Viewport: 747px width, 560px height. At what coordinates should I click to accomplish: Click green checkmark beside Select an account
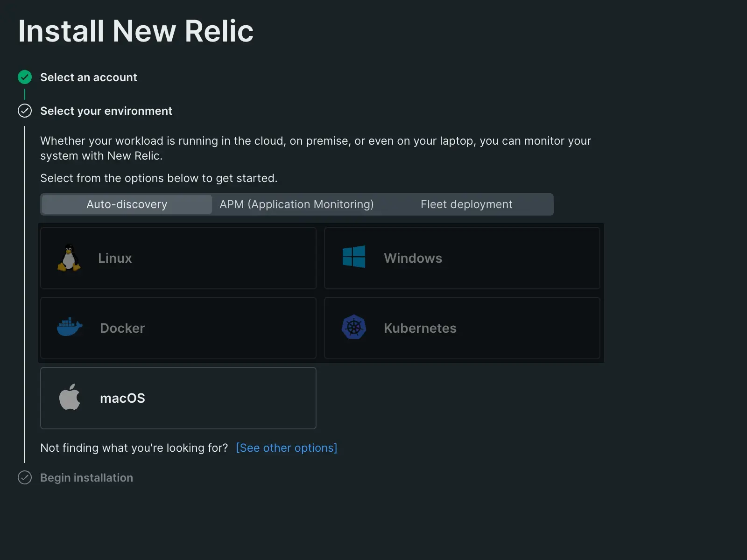click(x=25, y=77)
